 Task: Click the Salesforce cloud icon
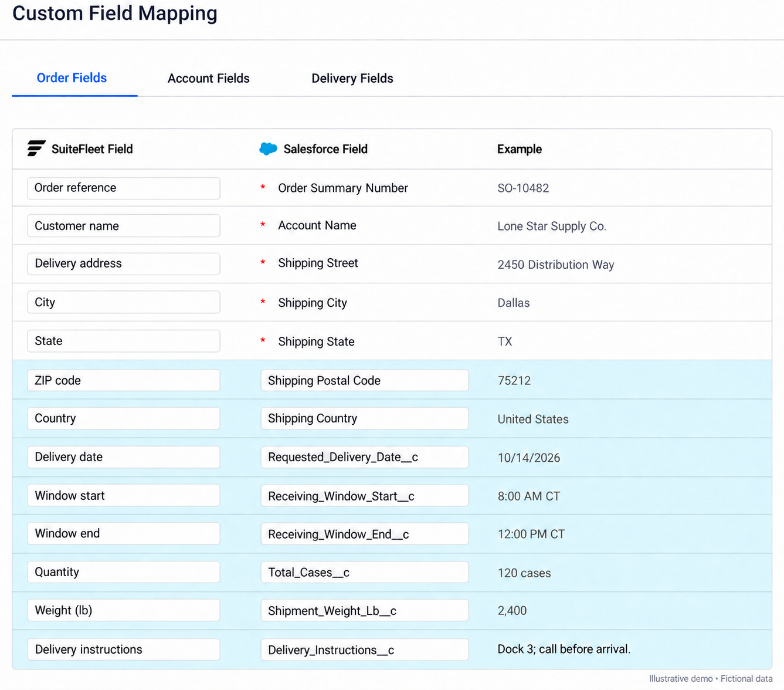[268, 149]
